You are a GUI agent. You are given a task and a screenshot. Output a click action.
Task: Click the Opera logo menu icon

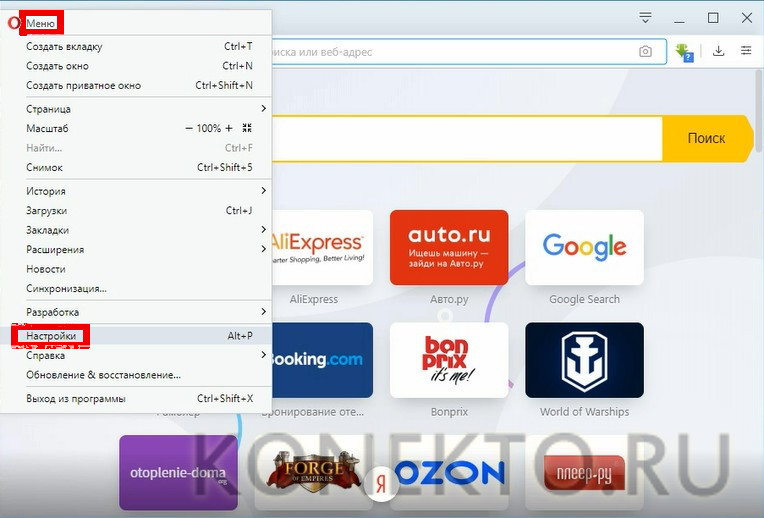tap(13, 23)
